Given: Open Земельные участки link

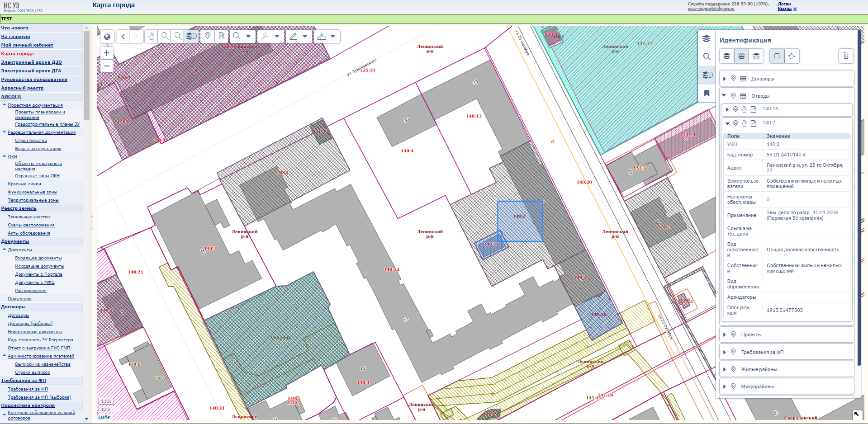Looking at the screenshot, I should 28,217.
